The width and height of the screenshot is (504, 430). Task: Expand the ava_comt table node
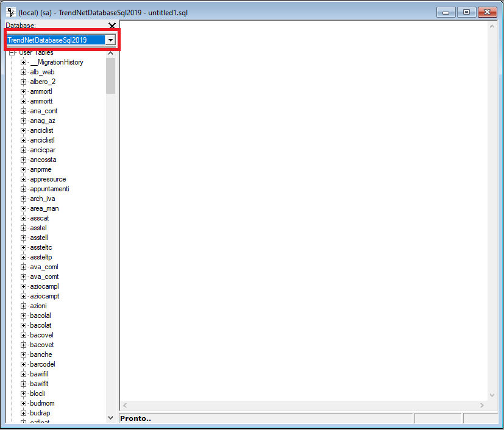[x=23, y=277]
